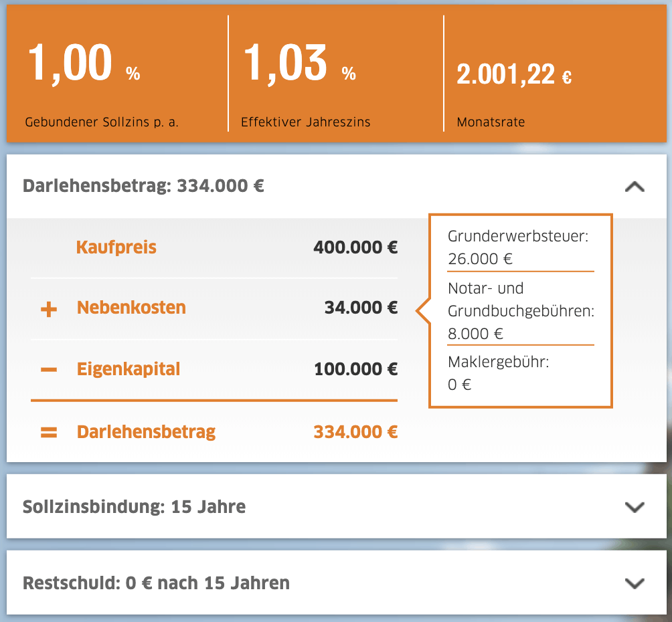Click the plus icon beside Nebenkosten

tap(48, 309)
